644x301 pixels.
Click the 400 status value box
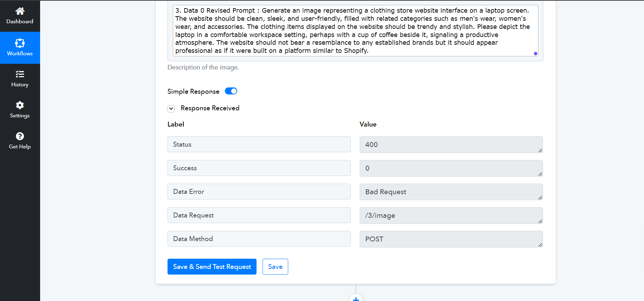tap(451, 145)
